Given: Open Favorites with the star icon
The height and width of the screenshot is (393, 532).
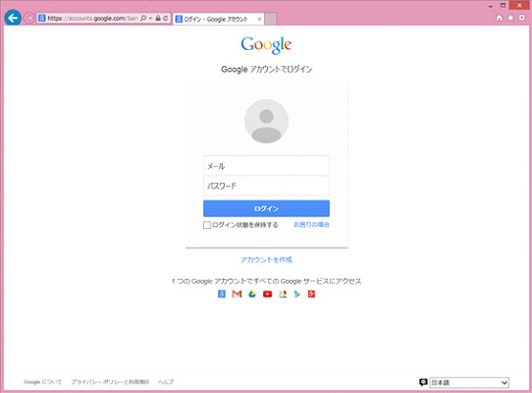Looking at the screenshot, I should [x=510, y=18].
